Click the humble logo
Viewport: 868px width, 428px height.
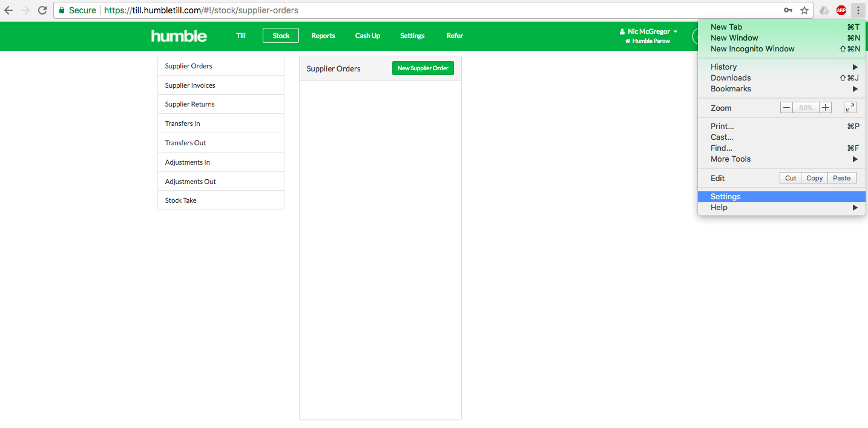179,36
